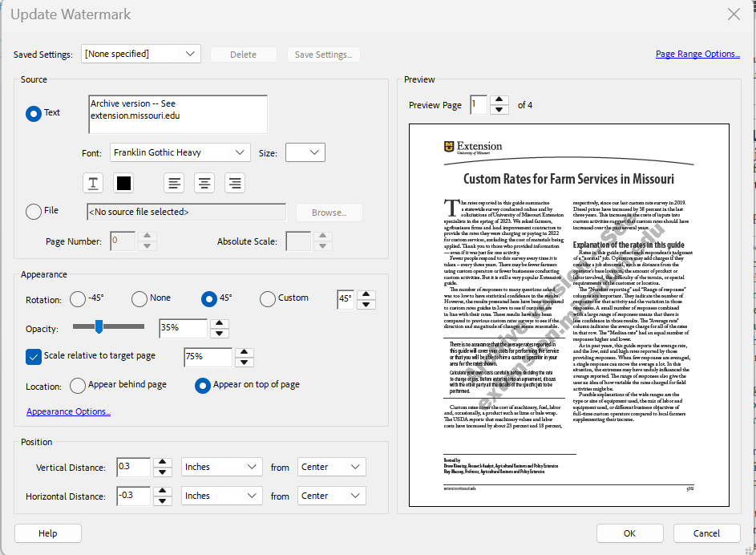Screen dimensions: 756x555
Task: Uncheck Scale relative to target page
Action: [34, 356]
